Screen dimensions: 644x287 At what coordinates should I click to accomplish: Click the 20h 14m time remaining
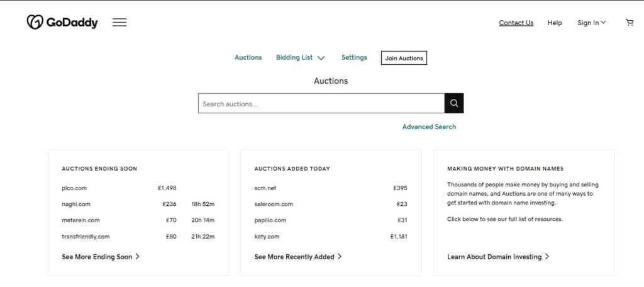coord(203,220)
